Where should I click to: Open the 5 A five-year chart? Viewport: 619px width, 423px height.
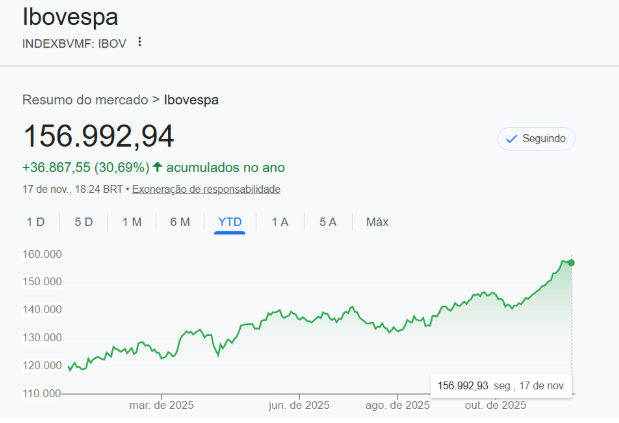tap(328, 222)
